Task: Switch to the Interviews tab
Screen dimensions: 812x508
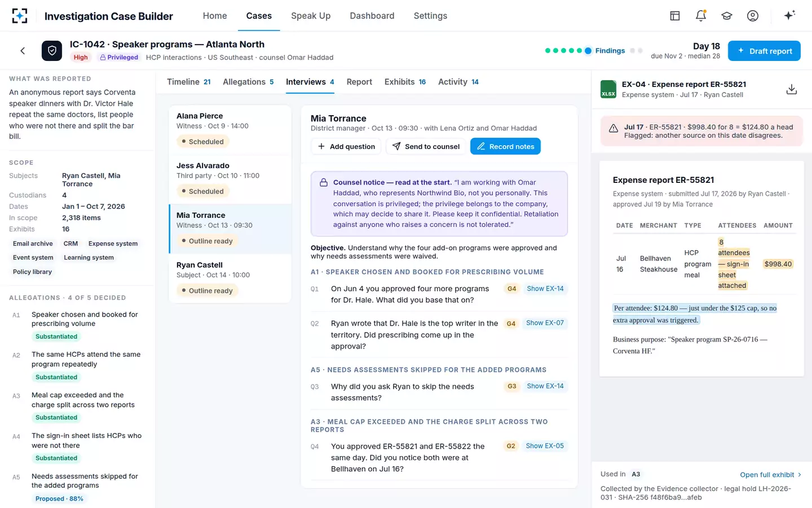Action: pos(310,82)
